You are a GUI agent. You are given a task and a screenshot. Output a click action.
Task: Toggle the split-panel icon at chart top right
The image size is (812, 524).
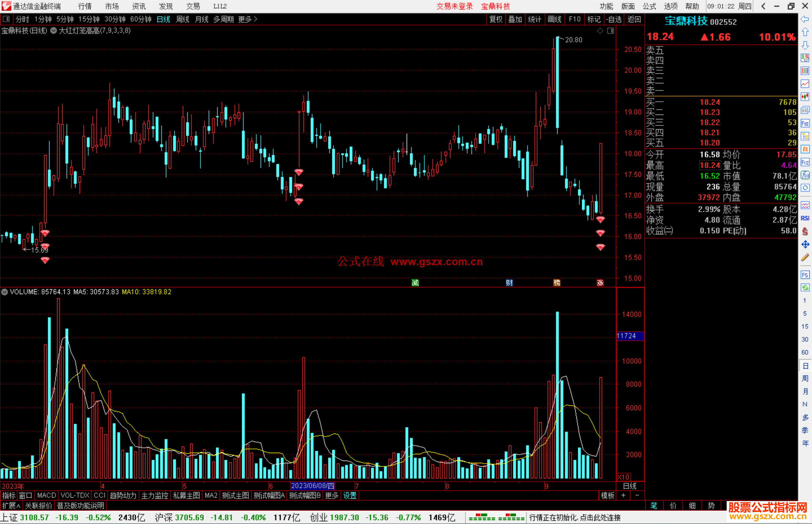pyautogui.click(x=611, y=31)
